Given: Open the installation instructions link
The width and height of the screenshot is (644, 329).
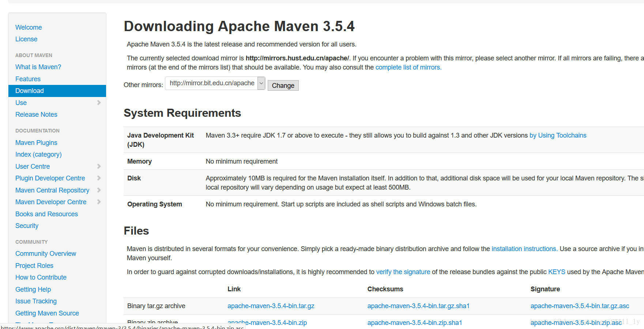Looking at the screenshot, I should click(x=524, y=249).
